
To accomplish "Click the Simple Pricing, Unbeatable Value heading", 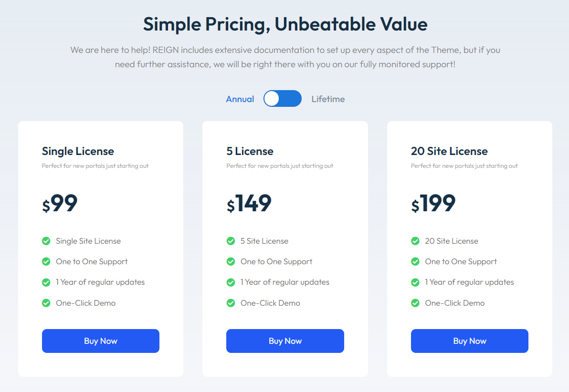I will click(x=285, y=24).
